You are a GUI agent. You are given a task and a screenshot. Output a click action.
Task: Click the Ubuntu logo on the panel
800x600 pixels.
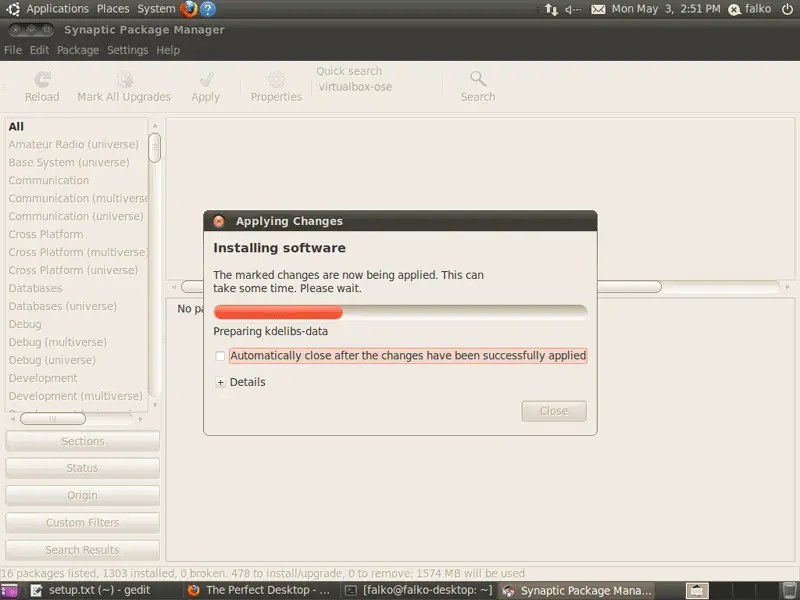point(13,9)
